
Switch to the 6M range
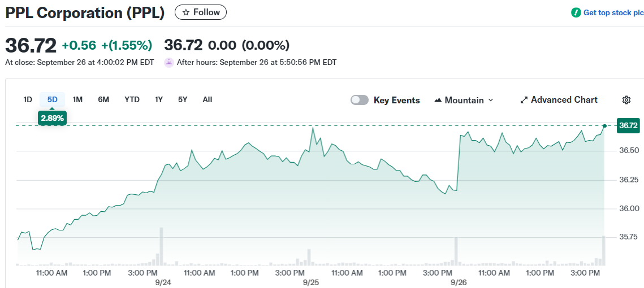(x=103, y=99)
